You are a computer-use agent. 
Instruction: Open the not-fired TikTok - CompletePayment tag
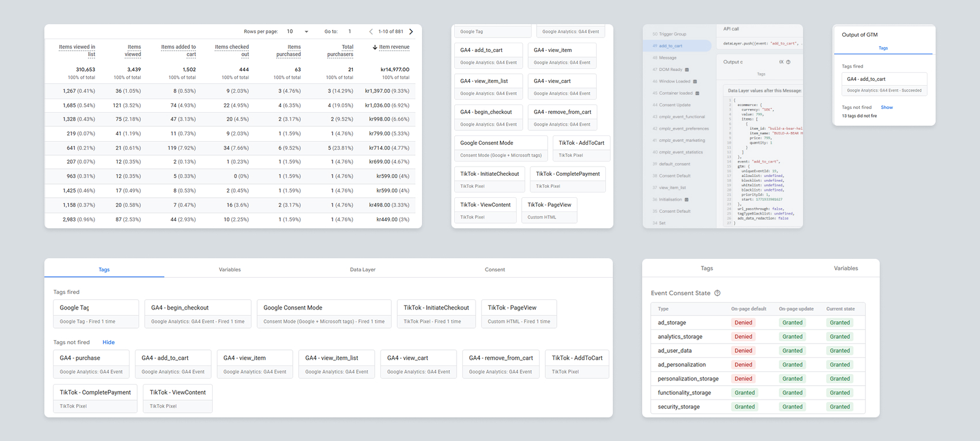[x=95, y=398]
